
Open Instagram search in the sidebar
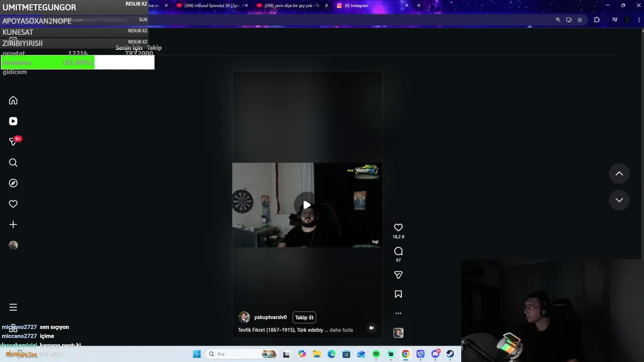tap(13, 162)
